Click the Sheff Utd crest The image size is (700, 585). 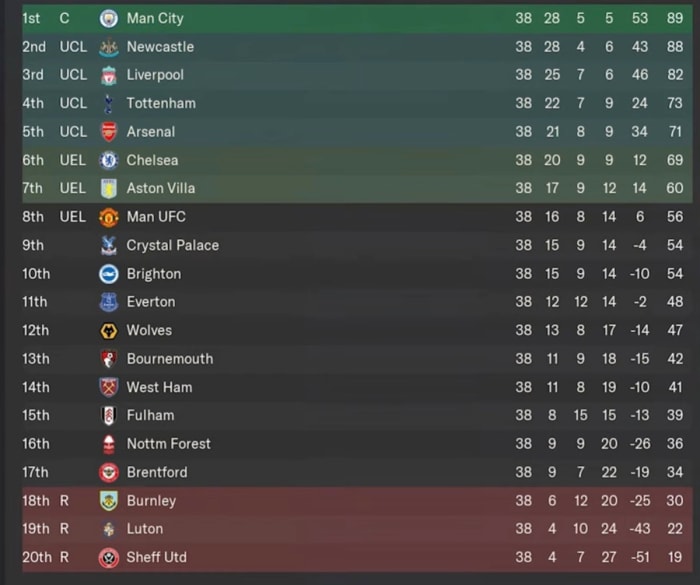(x=109, y=557)
